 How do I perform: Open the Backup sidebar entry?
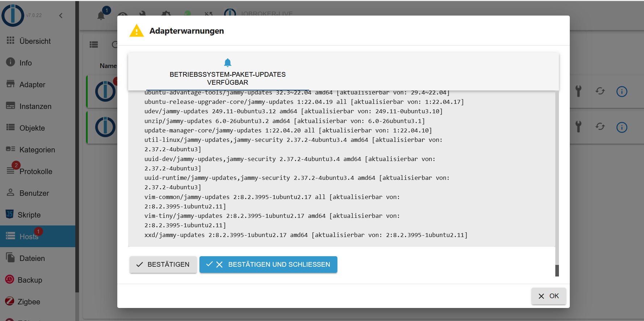[x=30, y=280]
